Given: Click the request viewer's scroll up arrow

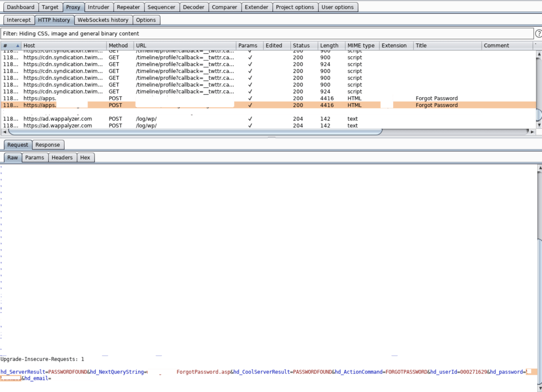Looking at the screenshot, I should click(540, 168).
